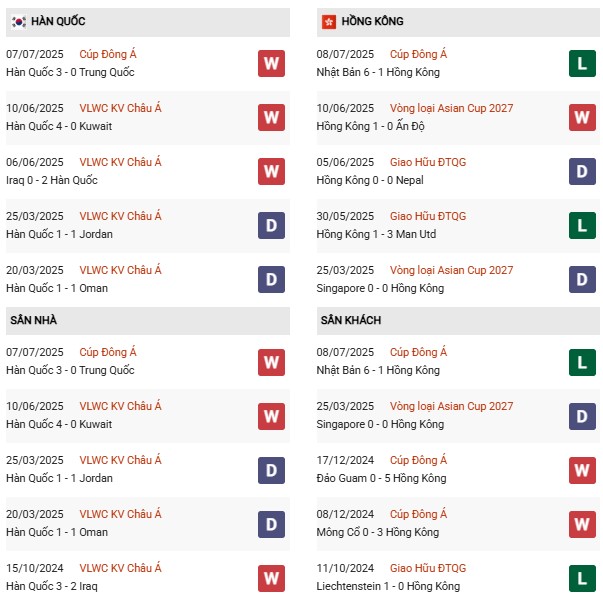Click W badge for Đảo Guam 0-5 Hồng Kông
The height and width of the screenshot is (601, 603).
(583, 469)
